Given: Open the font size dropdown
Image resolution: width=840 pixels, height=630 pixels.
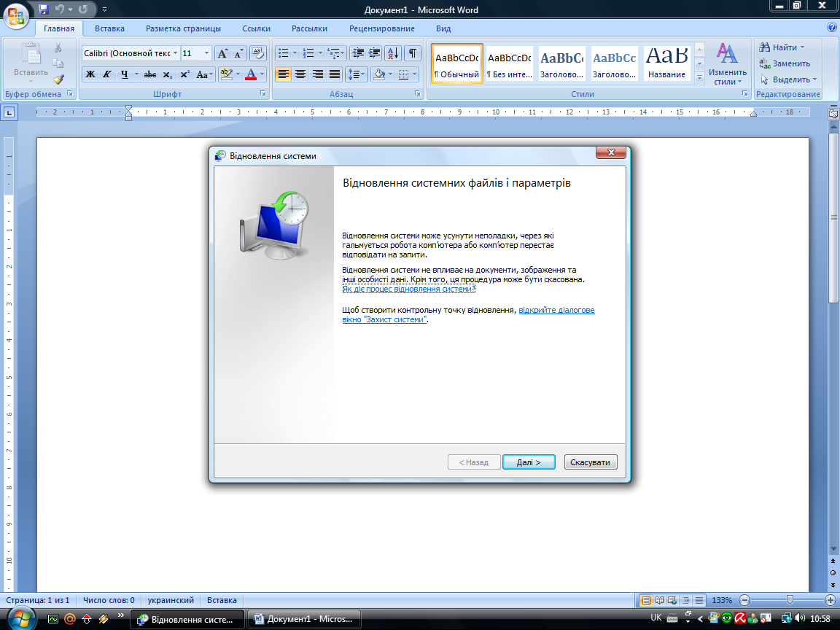Looking at the screenshot, I should [207, 53].
